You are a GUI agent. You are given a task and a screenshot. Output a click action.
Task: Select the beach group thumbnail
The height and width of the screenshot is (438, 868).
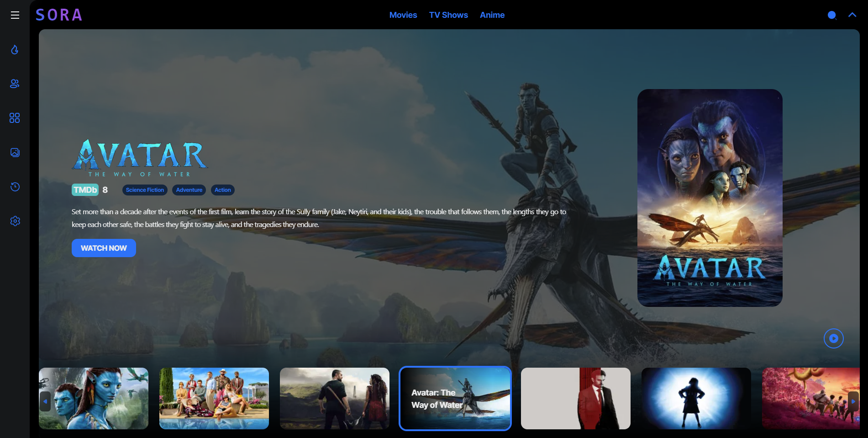coord(214,398)
